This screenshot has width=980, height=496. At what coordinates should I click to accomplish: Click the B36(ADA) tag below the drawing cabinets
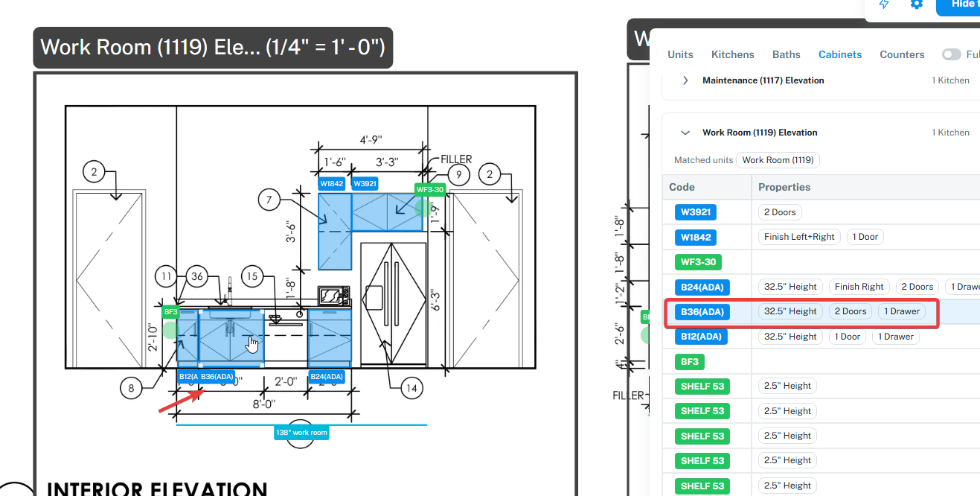coord(217,377)
